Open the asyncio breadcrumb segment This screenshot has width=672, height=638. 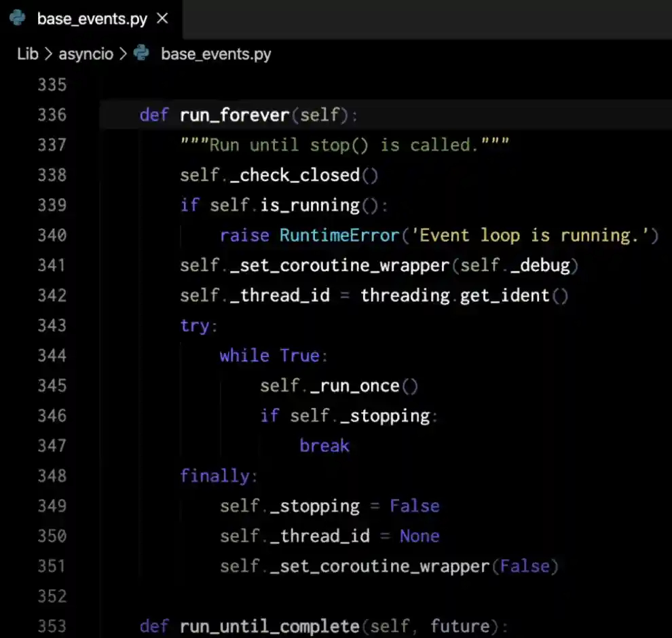point(86,54)
